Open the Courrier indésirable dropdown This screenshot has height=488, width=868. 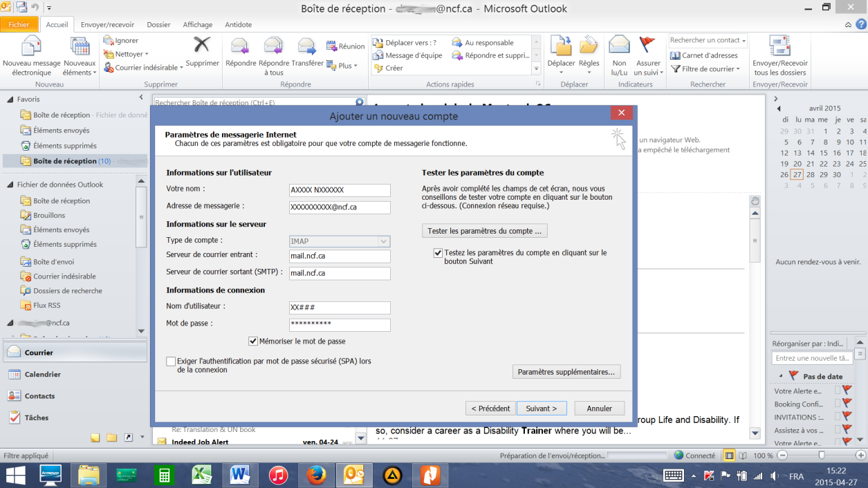coord(143,68)
